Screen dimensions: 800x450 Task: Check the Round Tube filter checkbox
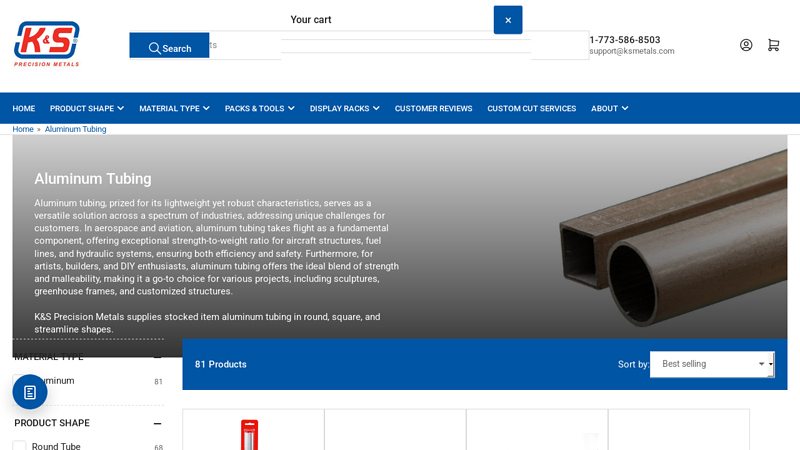(x=20, y=446)
